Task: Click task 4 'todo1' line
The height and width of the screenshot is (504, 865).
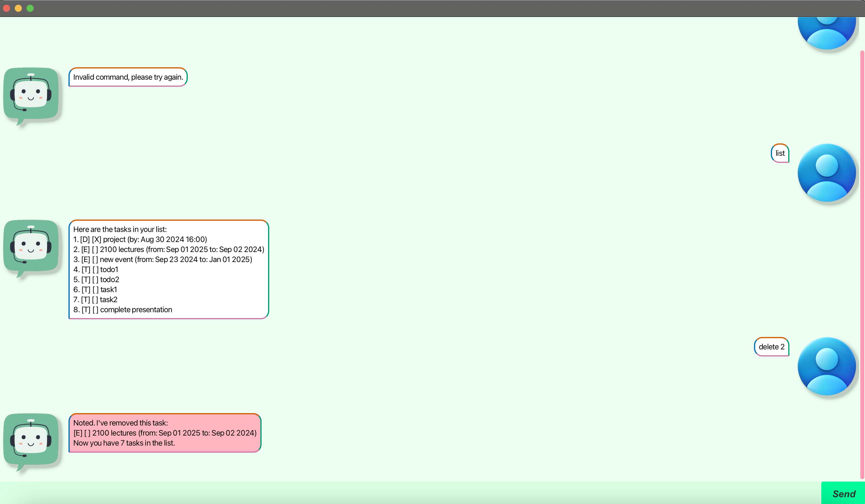Action: pyautogui.click(x=96, y=269)
